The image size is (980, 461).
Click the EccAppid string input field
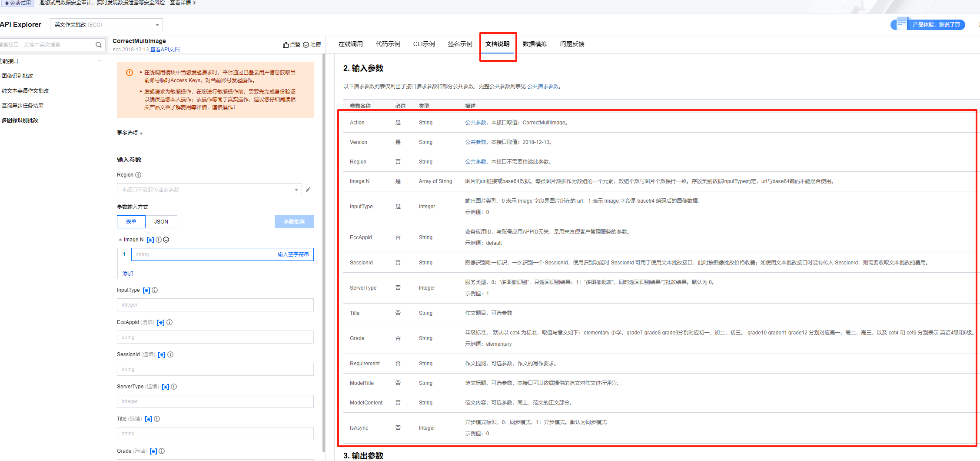(x=215, y=337)
